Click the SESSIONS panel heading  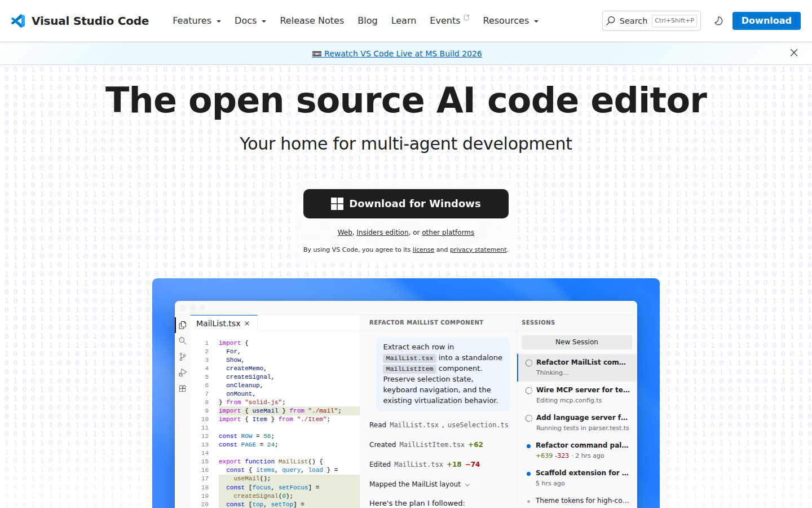click(539, 323)
